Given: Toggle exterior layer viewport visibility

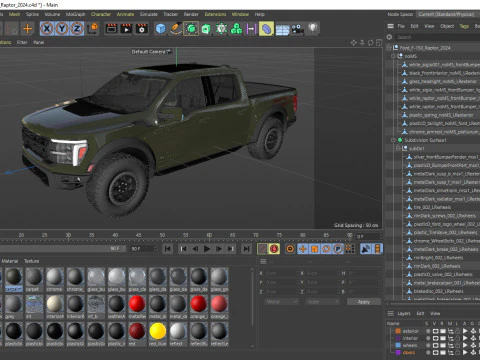Looking at the screenshot, I should (435, 331).
